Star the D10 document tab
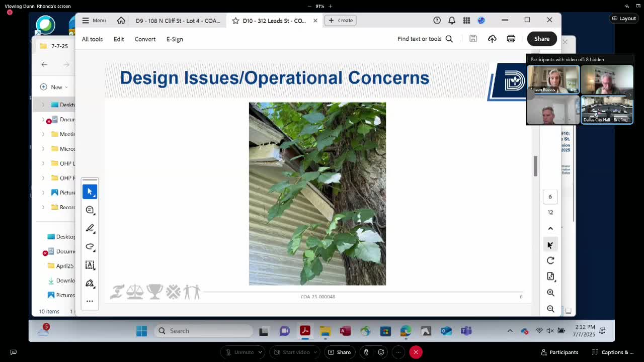 [235, 21]
